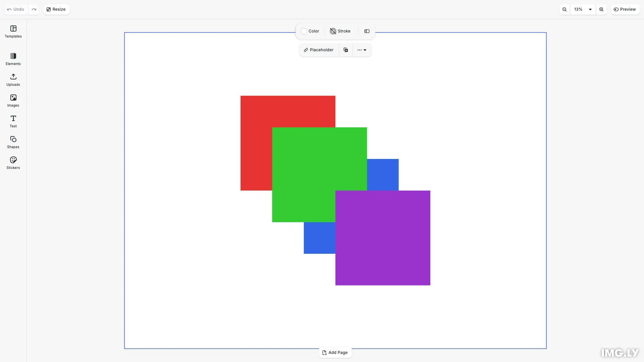The width and height of the screenshot is (644, 362).
Task: Open the Shapes panel
Action: pos(13,142)
